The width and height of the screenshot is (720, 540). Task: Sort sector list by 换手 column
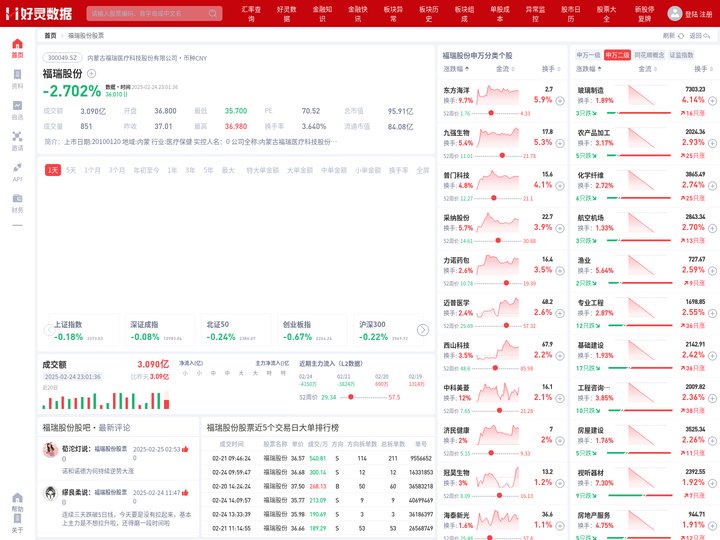click(703, 69)
